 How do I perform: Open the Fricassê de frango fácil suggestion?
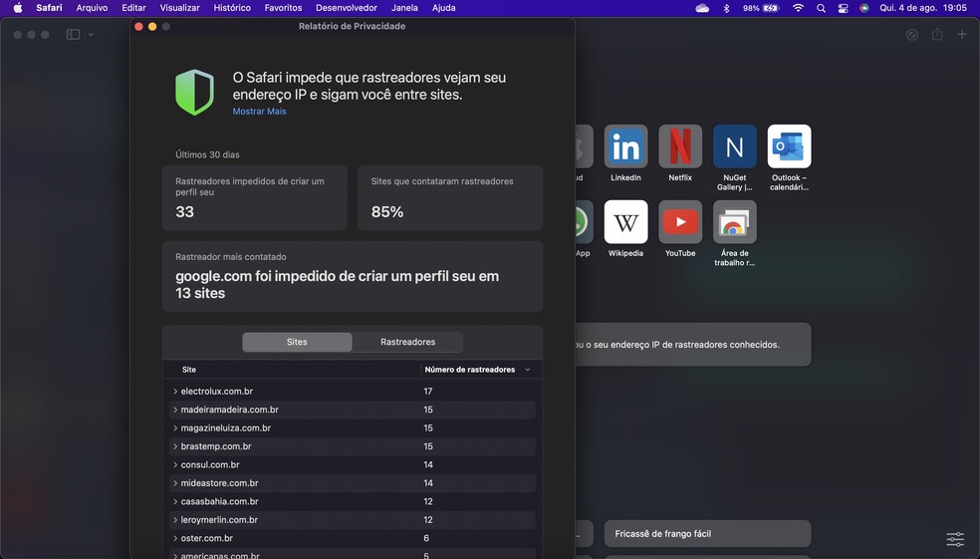(x=707, y=534)
